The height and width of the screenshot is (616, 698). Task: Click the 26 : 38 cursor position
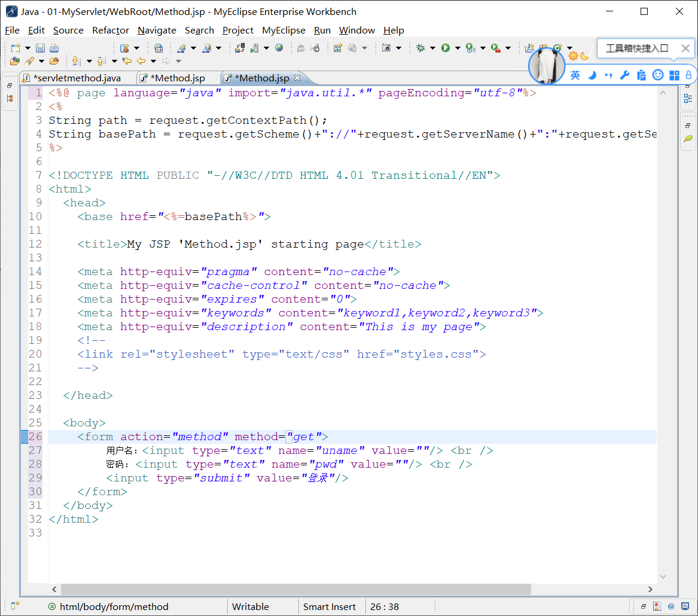tap(384, 606)
